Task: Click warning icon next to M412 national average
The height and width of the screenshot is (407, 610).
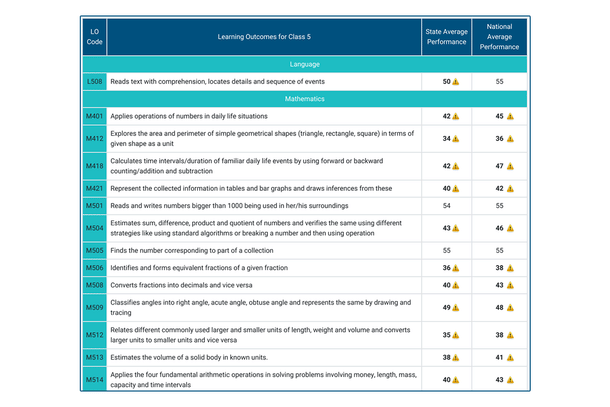Action: point(509,139)
